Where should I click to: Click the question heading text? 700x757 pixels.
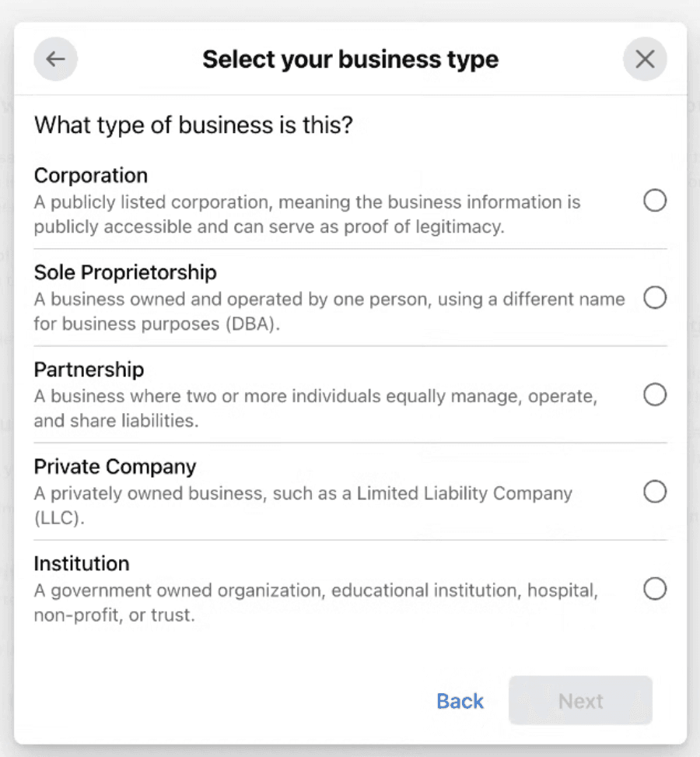click(192, 124)
